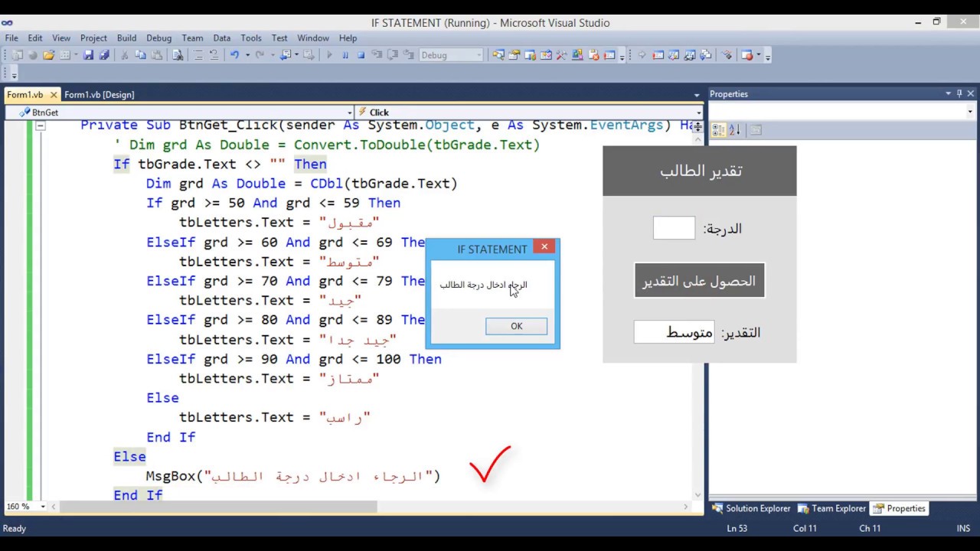The height and width of the screenshot is (551, 980).
Task: Select Alphabetical sort in Properties panel
Action: tap(733, 130)
